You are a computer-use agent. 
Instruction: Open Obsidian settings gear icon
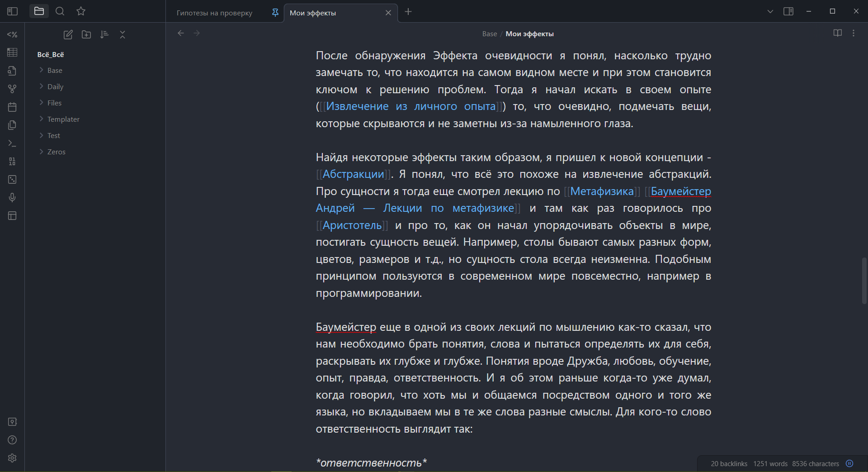click(x=12, y=458)
